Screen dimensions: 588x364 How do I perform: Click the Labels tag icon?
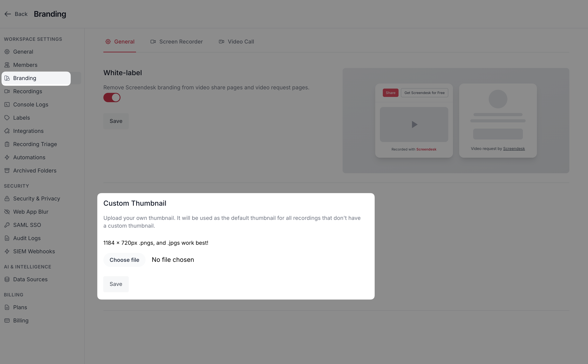7,118
